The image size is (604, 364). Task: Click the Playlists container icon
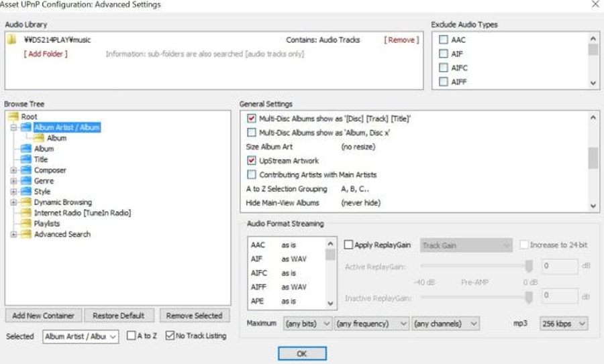(27, 224)
